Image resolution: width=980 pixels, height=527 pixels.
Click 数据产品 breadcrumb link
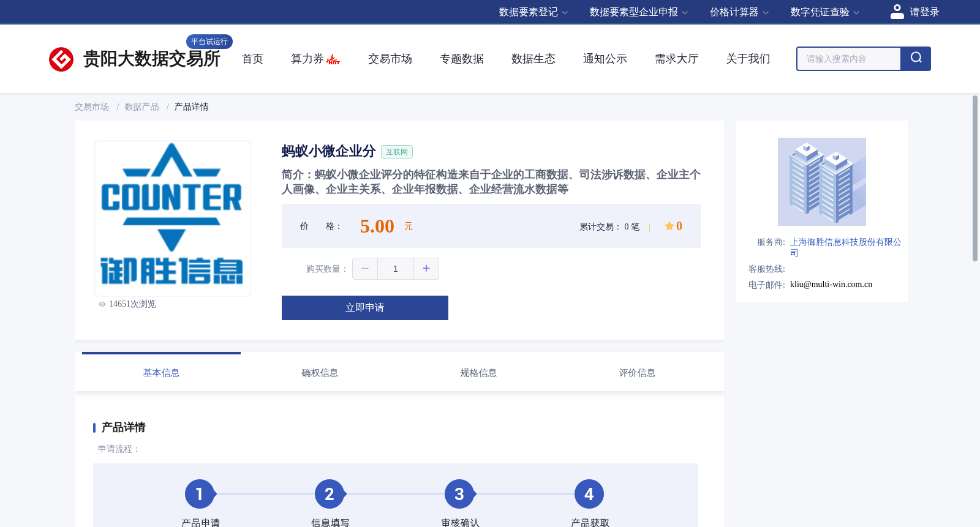pos(142,107)
